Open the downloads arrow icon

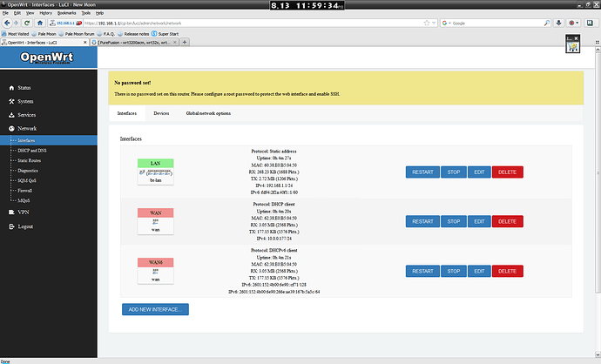click(x=558, y=23)
